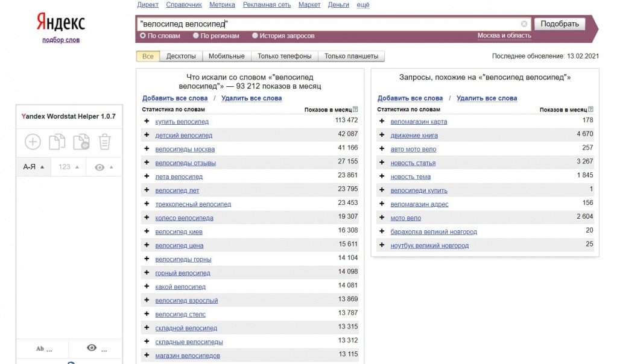Image resolution: width=617 pixels, height=364 pixels.
Task: Sort Helper list by frequency using 123
Action: (68, 167)
